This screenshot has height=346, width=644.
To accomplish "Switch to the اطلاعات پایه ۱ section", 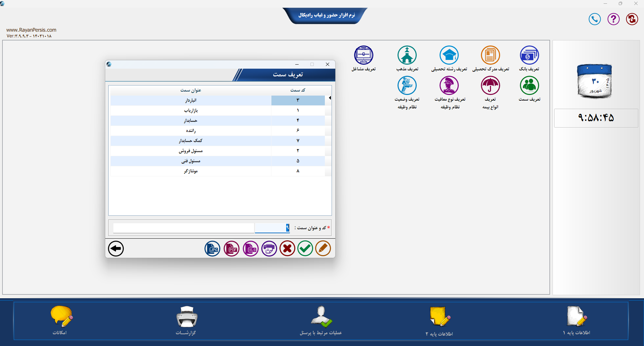I will 577,320.
